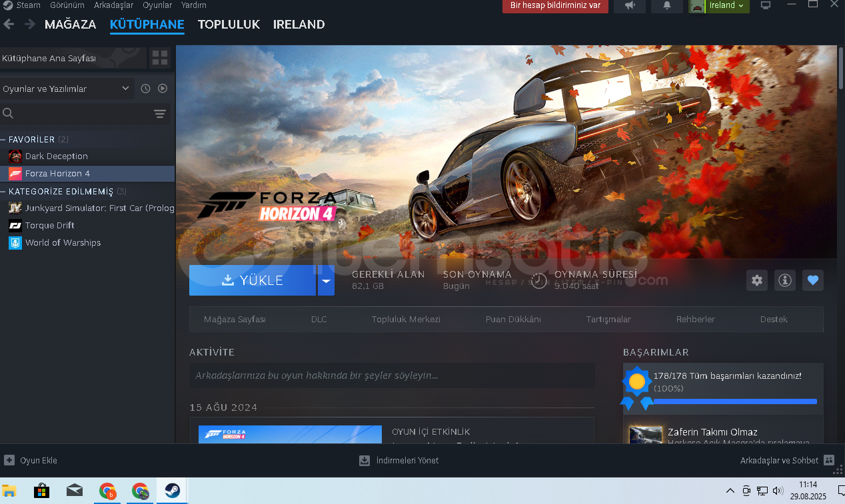This screenshot has height=504, width=845.
Task: Go back with the left arrow
Action: [x=9, y=24]
